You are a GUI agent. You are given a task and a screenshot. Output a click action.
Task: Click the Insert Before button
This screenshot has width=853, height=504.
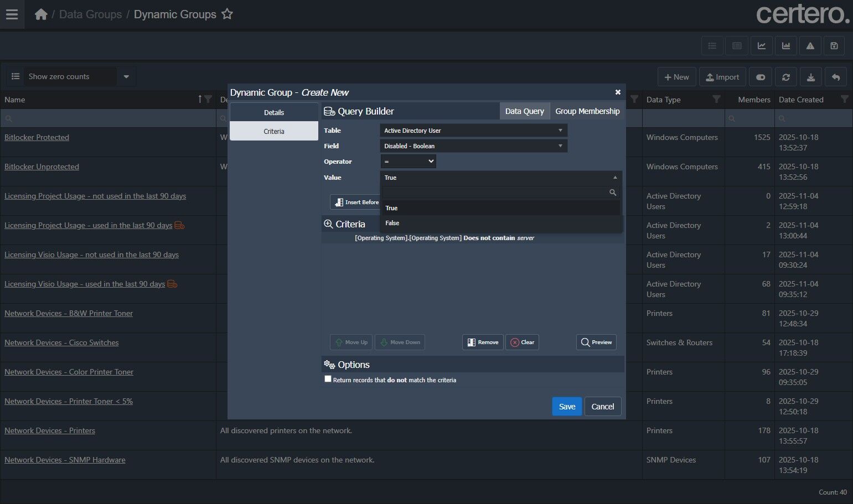[356, 202]
